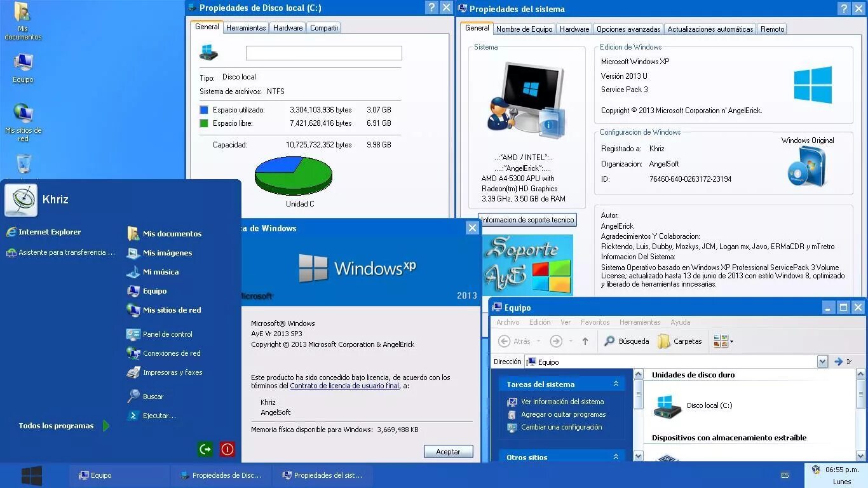This screenshot has height=488, width=868.
Task: Click the green log off icon
Action: pos(205,449)
